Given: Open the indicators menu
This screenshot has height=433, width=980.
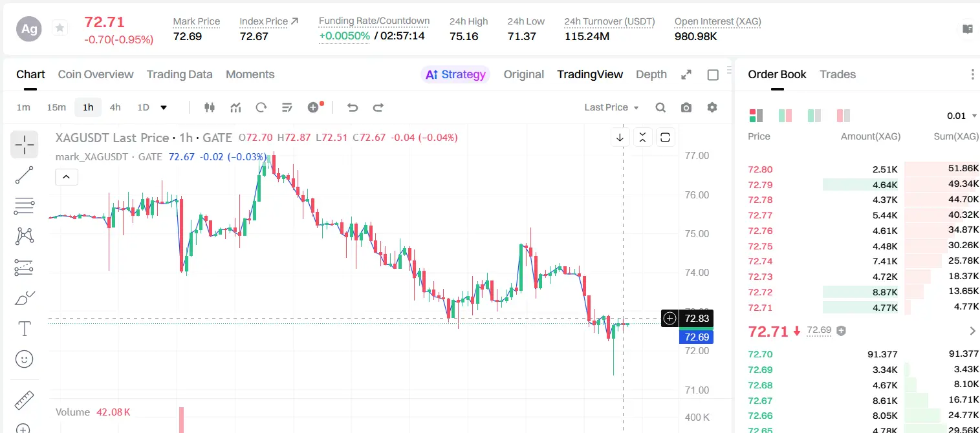Looking at the screenshot, I should (x=235, y=107).
